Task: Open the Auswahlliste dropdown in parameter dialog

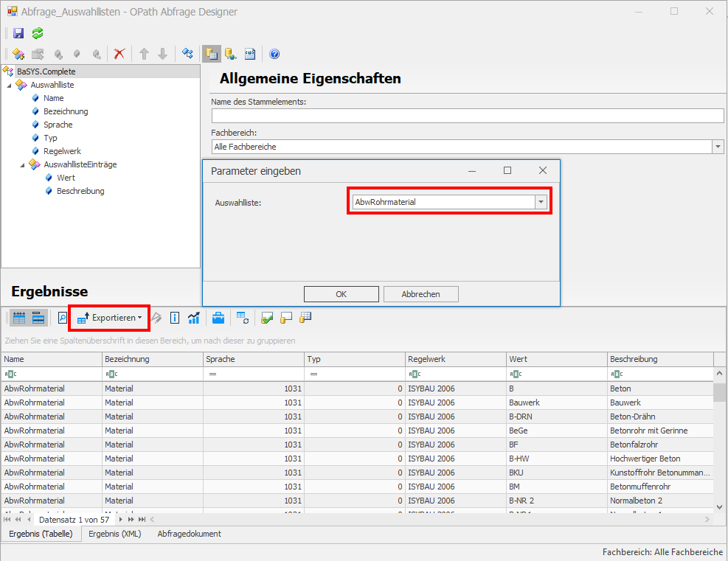Action: click(541, 202)
